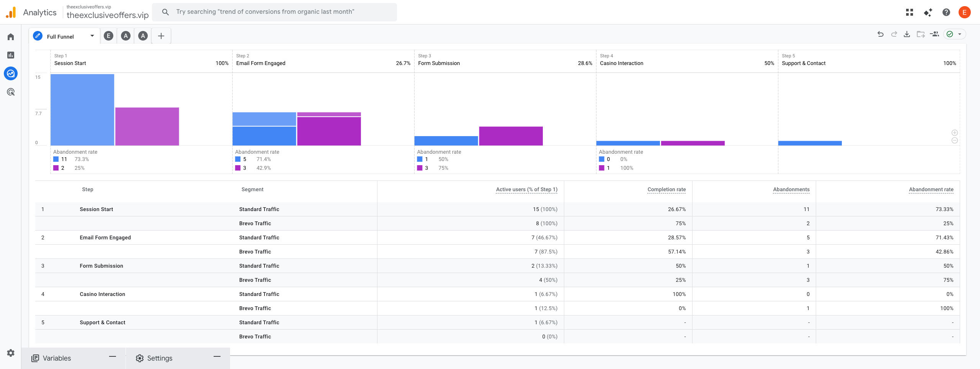
Task: Open the account avatar E
Action: tap(964, 12)
